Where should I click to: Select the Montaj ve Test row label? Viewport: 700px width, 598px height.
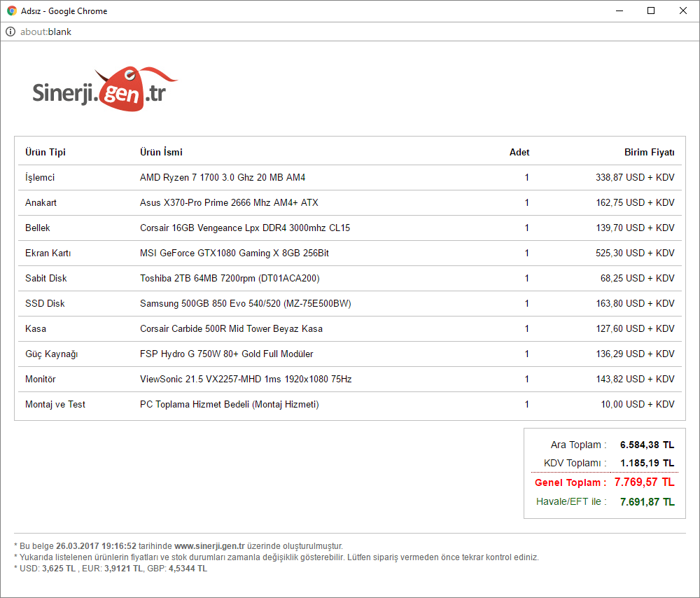click(x=55, y=405)
